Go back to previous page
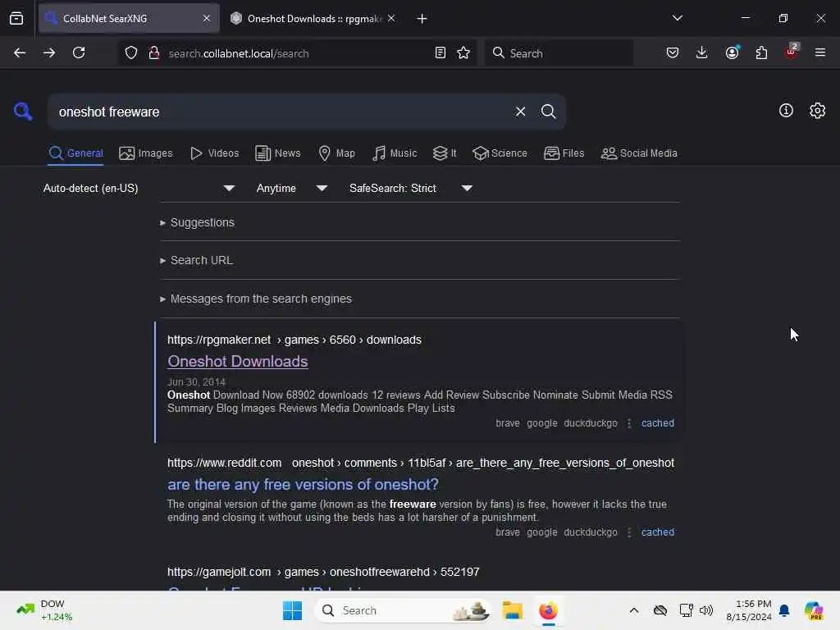Screen dimensions: 840x630 tap(20, 52)
